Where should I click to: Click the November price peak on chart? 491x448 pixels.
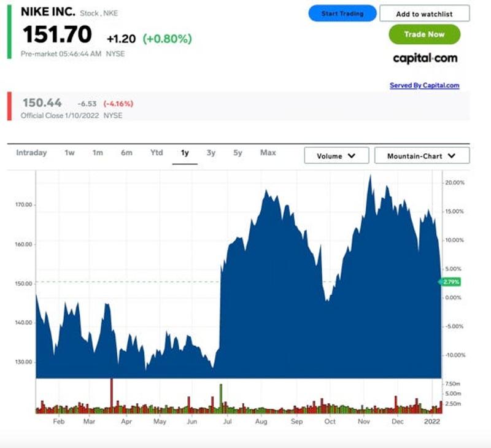(x=371, y=176)
